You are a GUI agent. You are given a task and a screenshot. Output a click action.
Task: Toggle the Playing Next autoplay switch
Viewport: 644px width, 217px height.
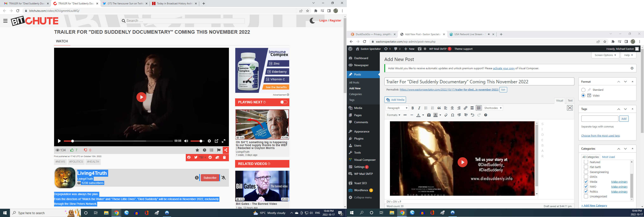tap(283, 102)
